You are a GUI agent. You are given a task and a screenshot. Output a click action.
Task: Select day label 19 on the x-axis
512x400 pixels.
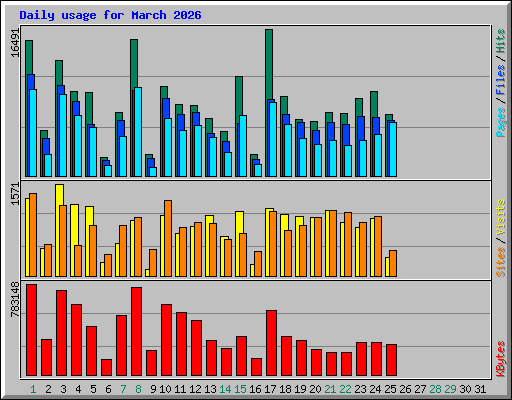coord(300,389)
